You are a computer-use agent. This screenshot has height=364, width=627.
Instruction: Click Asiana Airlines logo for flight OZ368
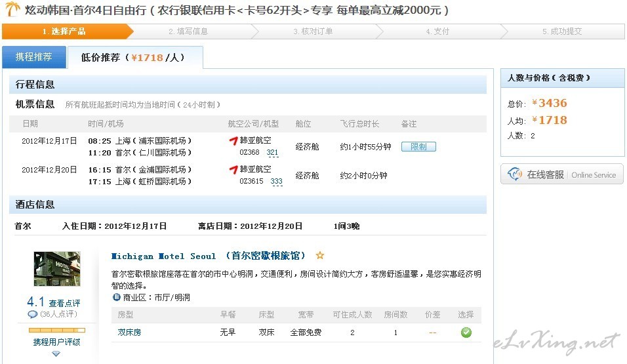pyautogui.click(x=233, y=141)
